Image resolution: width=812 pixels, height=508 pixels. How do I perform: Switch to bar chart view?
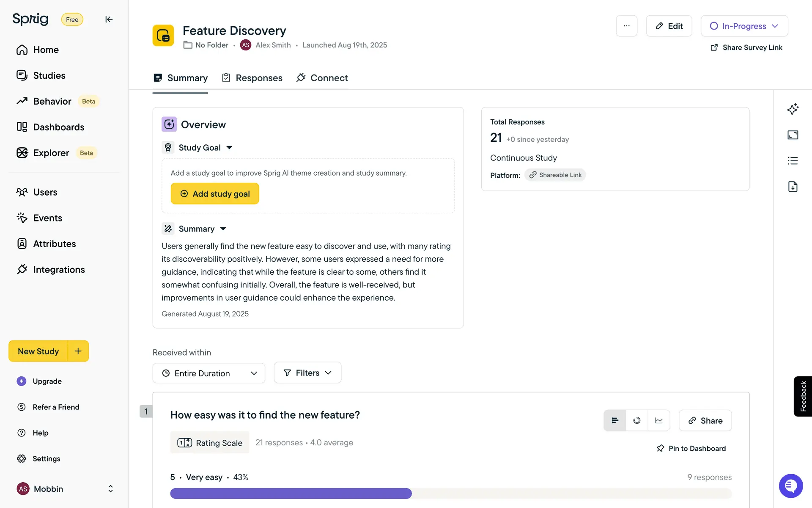pyautogui.click(x=615, y=420)
